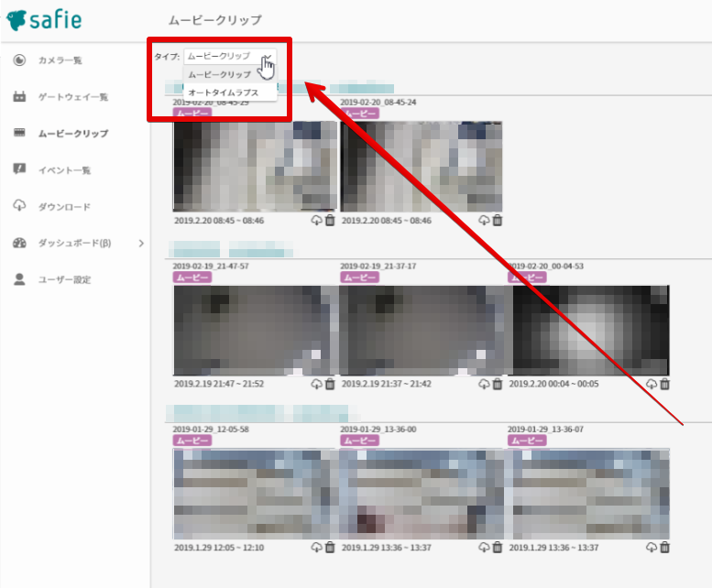Expand ダッシュボード(β) submenu chevron
712x588 pixels.
pyautogui.click(x=141, y=244)
